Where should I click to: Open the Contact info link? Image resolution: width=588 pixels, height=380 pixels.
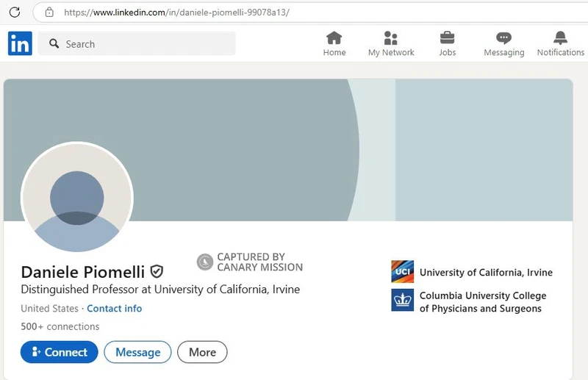point(115,309)
